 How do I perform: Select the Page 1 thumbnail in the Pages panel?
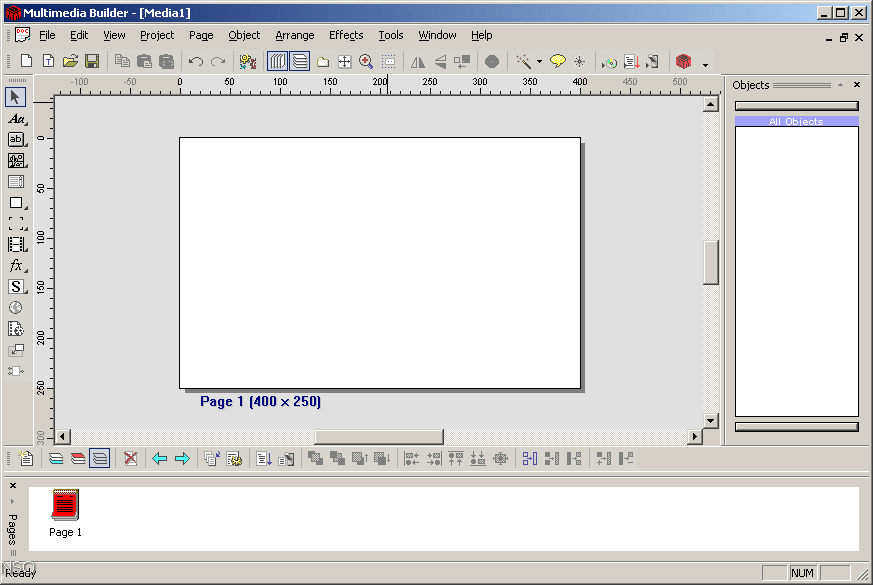[x=64, y=505]
